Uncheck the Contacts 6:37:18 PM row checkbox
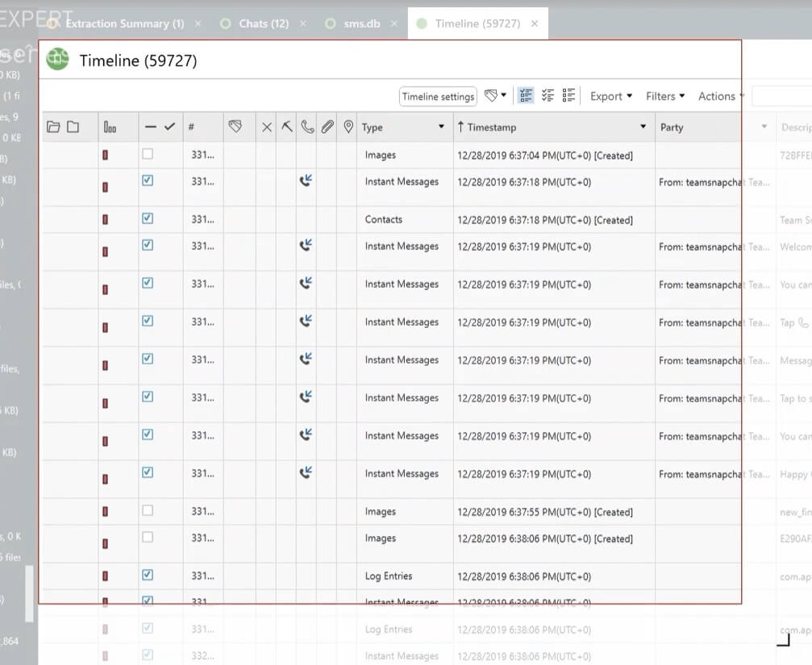The image size is (812, 665). [x=148, y=218]
